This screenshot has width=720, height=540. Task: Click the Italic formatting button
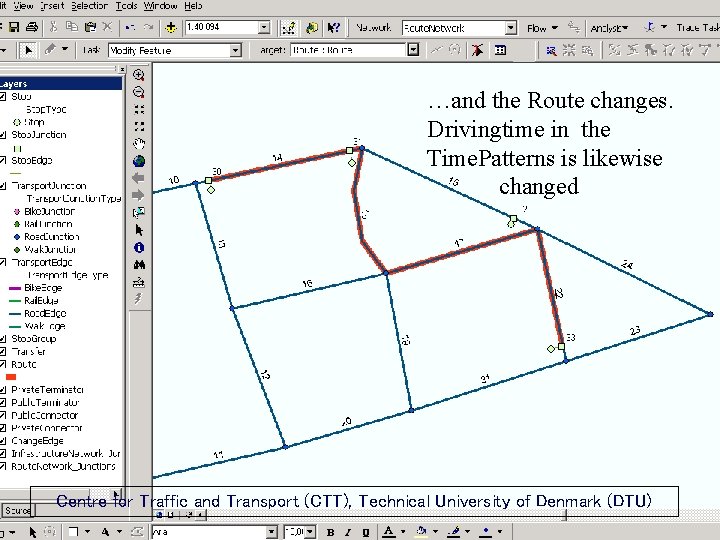pyautogui.click(x=348, y=533)
